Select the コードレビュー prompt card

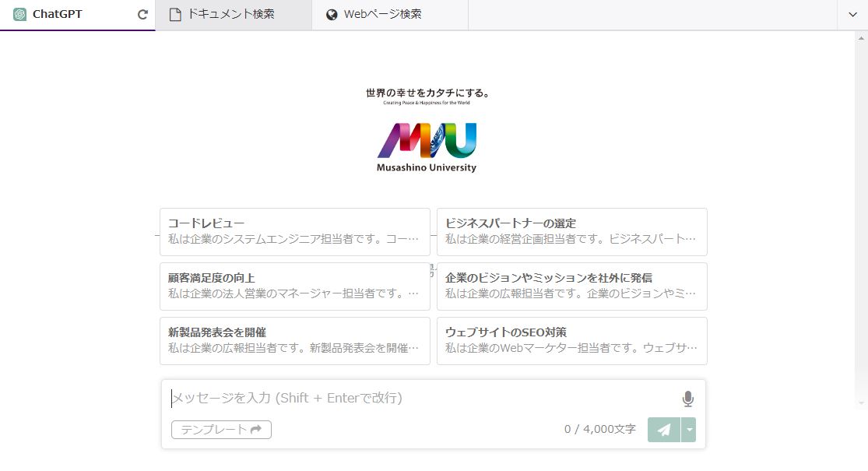294,231
